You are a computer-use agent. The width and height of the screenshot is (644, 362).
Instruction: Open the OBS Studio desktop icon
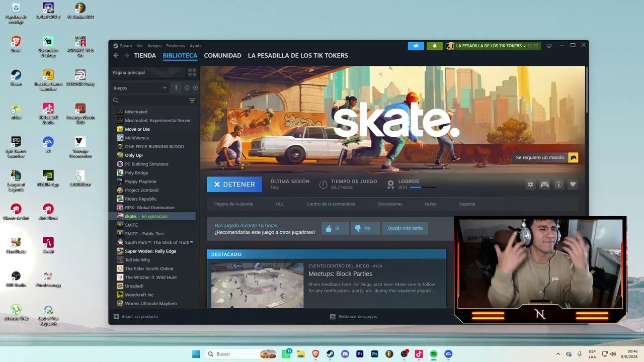coord(16,280)
